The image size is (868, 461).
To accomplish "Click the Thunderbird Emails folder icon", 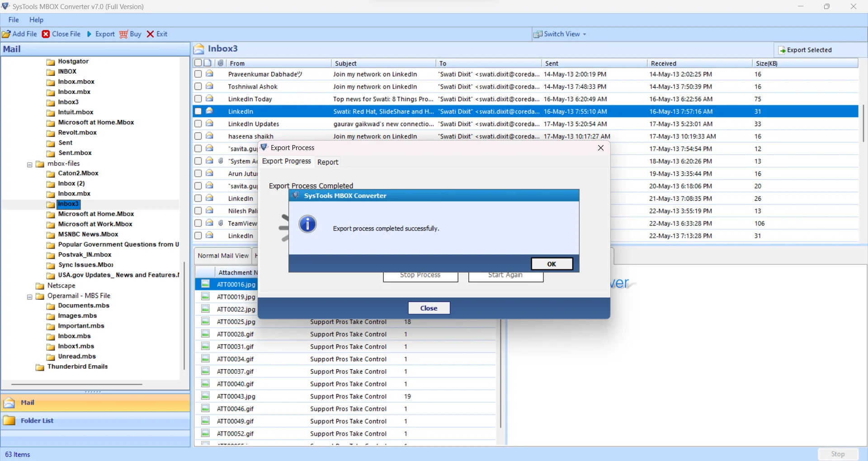I will [x=40, y=367].
